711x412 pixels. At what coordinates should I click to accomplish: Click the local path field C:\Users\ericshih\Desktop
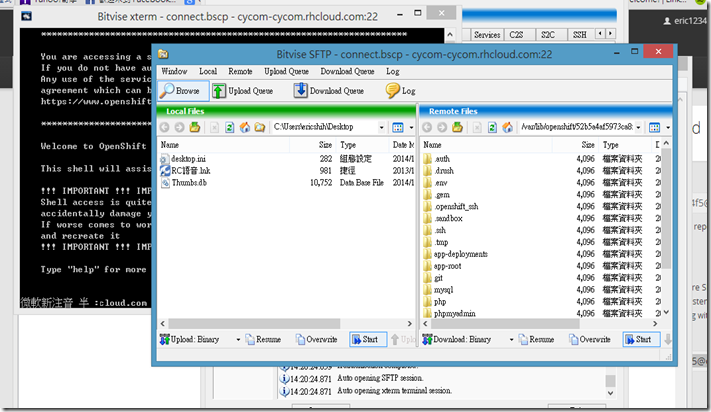point(324,127)
